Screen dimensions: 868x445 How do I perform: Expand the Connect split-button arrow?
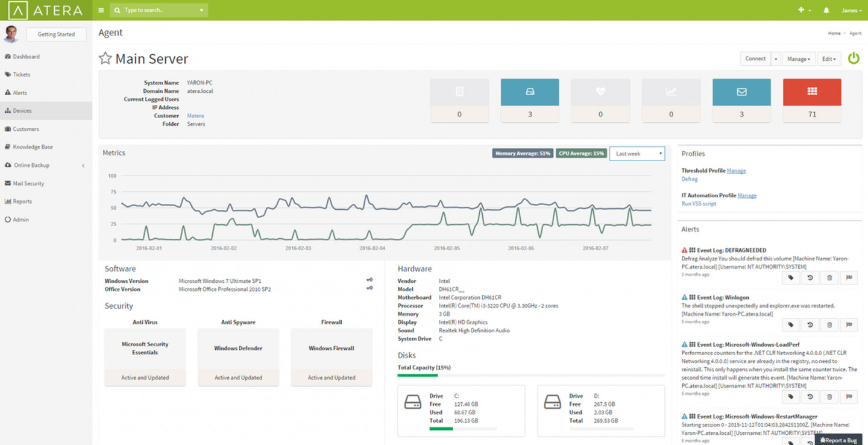[775, 58]
